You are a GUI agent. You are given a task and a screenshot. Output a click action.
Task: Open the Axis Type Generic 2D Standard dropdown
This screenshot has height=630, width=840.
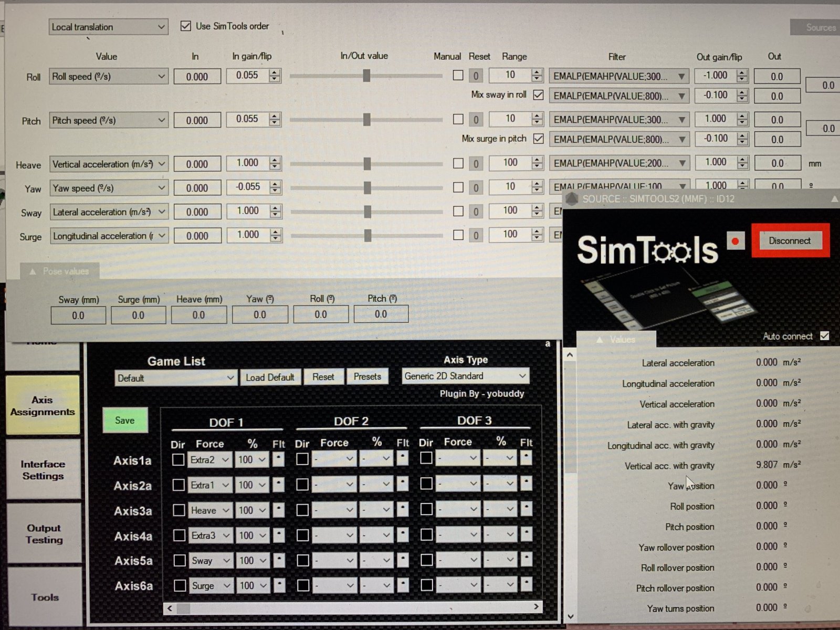[x=465, y=376]
